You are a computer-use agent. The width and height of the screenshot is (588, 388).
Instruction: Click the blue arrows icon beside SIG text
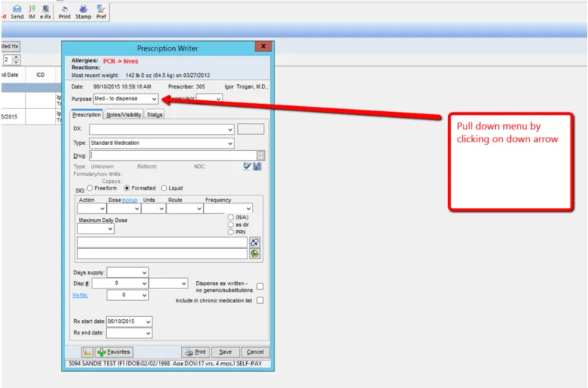pyautogui.click(x=255, y=242)
